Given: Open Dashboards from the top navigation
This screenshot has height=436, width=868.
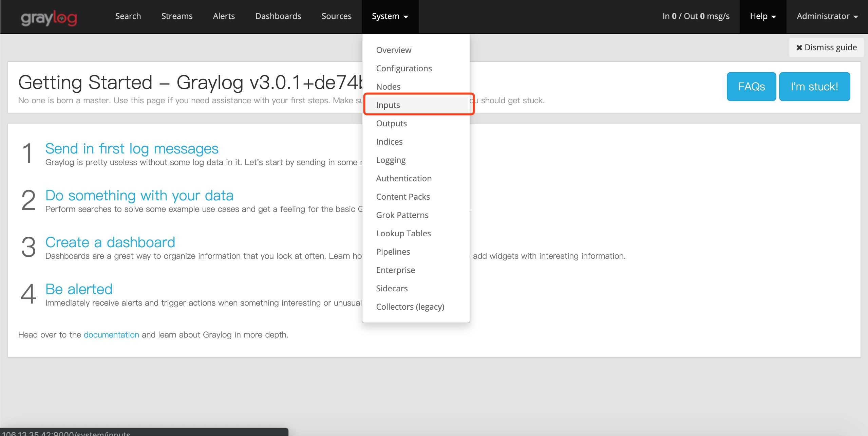Looking at the screenshot, I should (278, 16).
